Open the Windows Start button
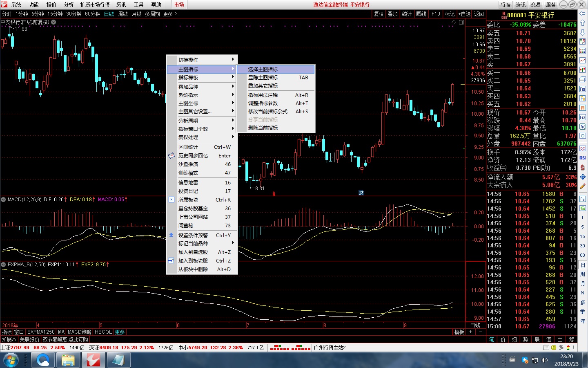Image resolution: width=588 pixels, height=368 pixels. [x=11, y=360]
